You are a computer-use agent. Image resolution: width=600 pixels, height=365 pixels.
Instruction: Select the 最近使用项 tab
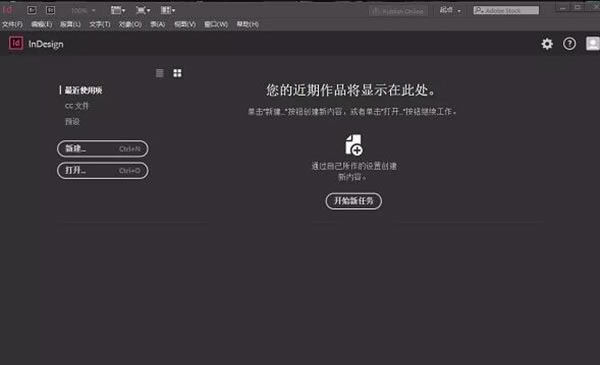coord(83,90)
